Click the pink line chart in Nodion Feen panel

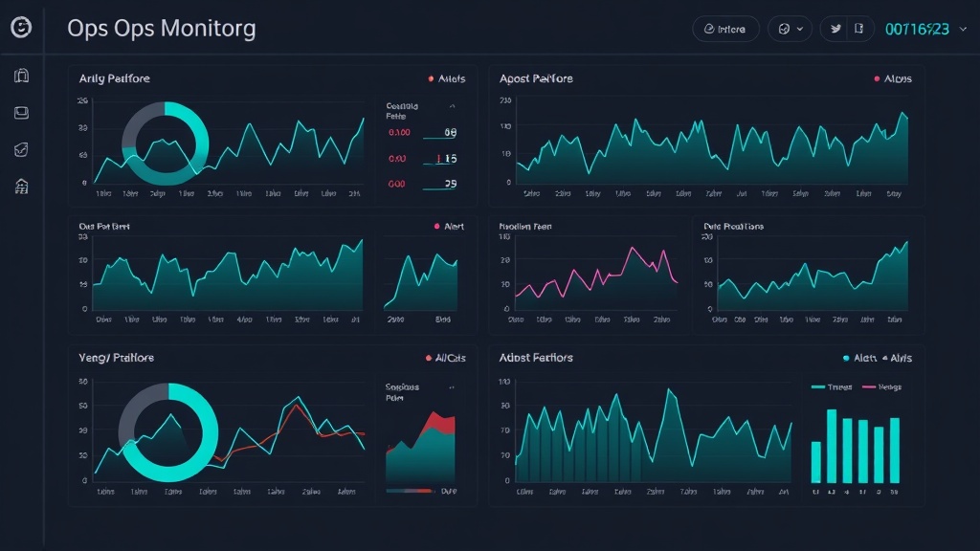tap(596, 273)
